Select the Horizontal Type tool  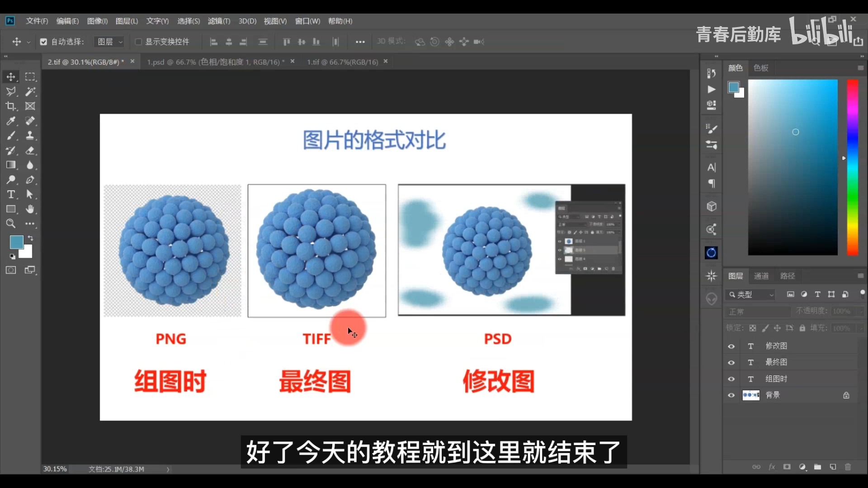[x=11, y=195]
